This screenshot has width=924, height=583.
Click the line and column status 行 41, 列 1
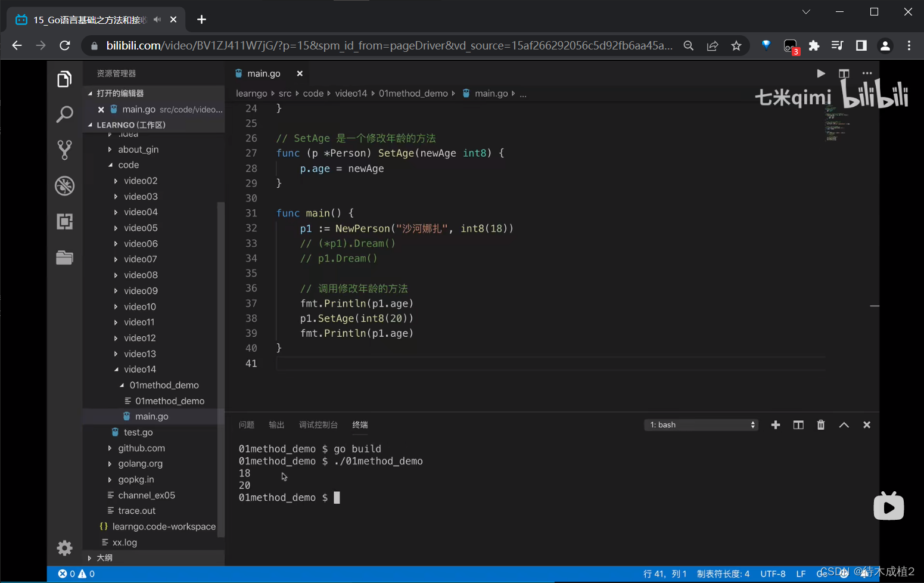(x=665, y=573)
